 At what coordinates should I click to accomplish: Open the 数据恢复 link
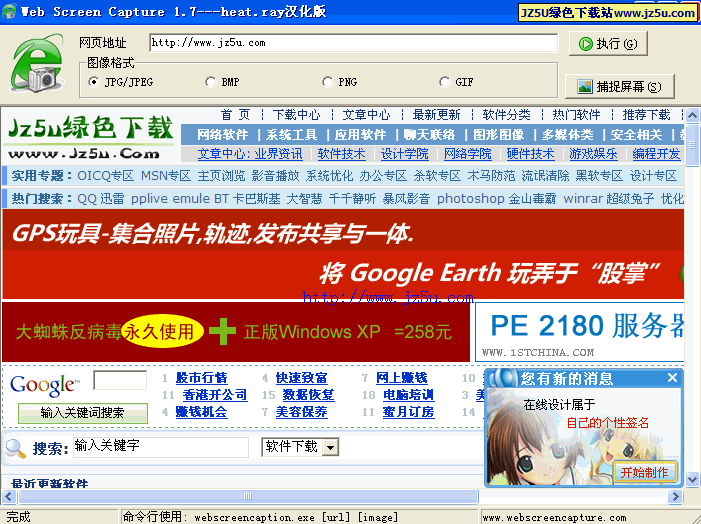click(x=308, y=395)
